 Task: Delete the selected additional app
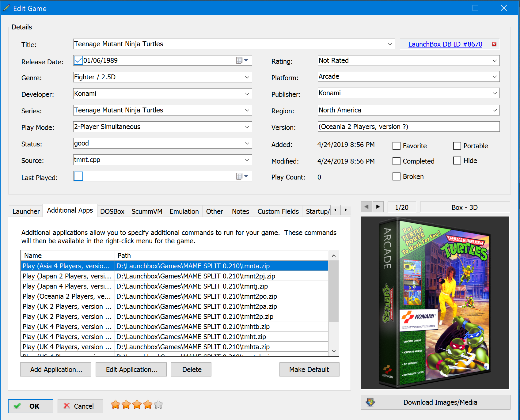tap(191, 369)
